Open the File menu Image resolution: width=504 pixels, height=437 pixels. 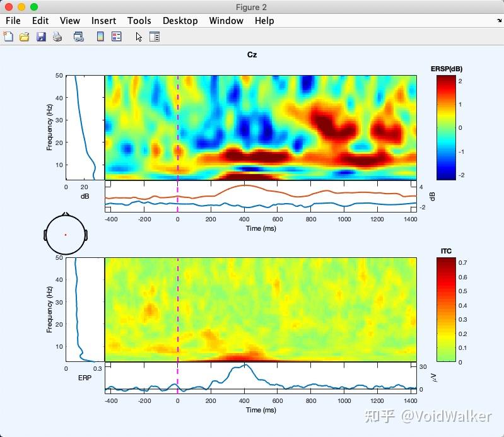pos(13,21)
